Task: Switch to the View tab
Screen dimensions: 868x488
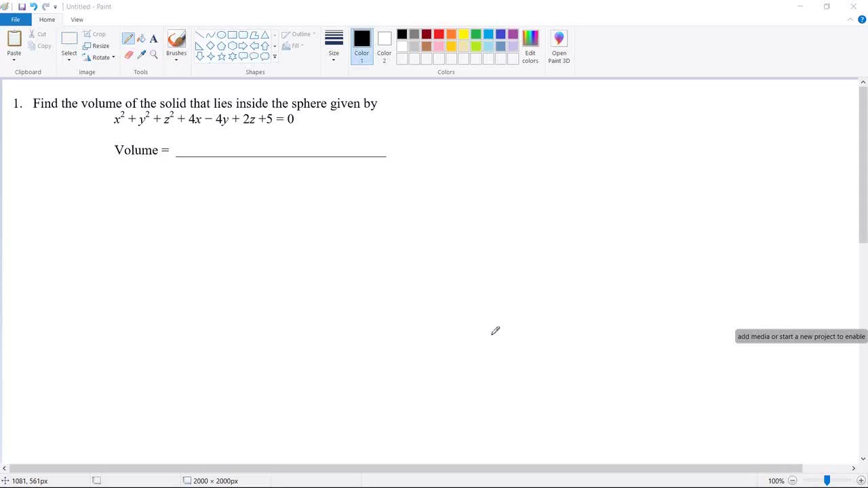Action: click(77, 20)
